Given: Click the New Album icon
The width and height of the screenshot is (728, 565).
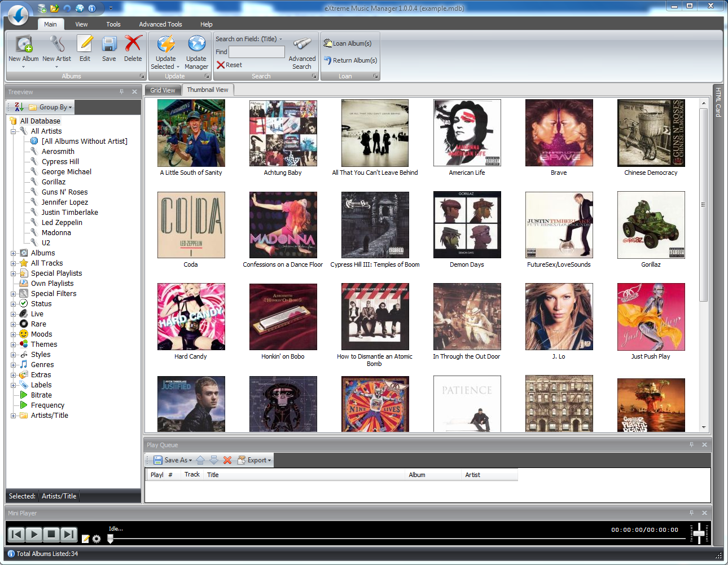Looking at the screenshot, I should tap(23, 45).
